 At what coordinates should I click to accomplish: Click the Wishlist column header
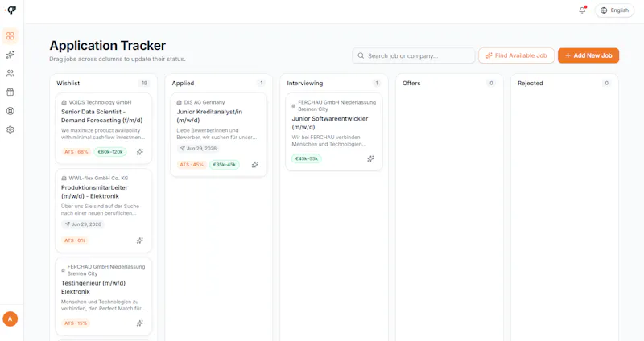(x=68, y=84)
